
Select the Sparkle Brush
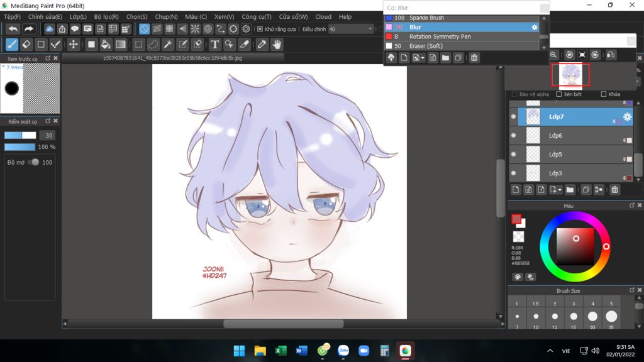click(462, 18)
